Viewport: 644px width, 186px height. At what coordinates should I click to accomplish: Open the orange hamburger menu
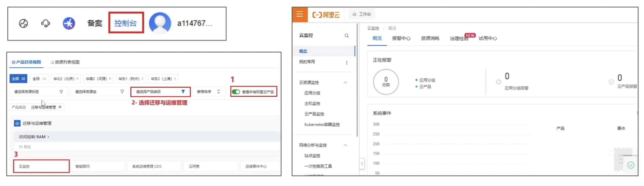[300, 14]
